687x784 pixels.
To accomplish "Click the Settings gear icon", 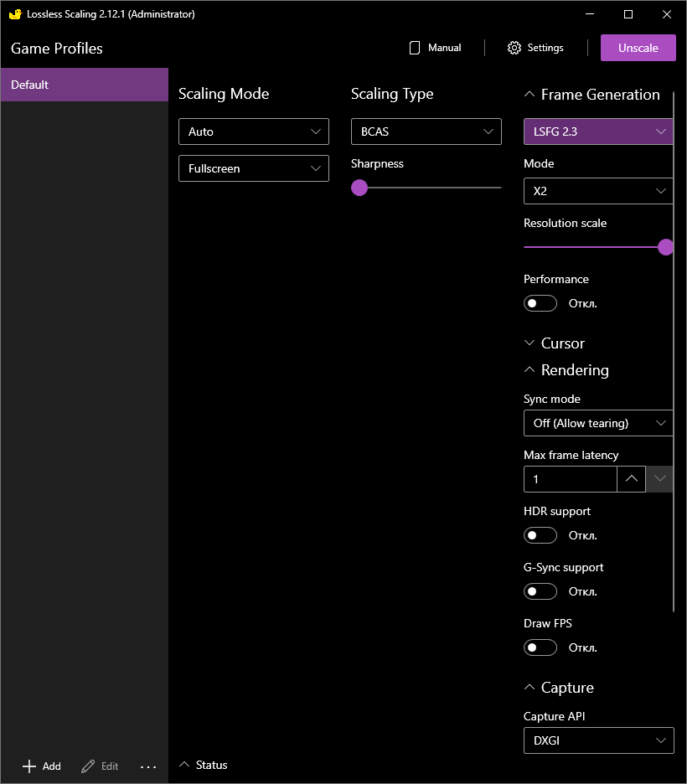I will click(x=514, y=48).
